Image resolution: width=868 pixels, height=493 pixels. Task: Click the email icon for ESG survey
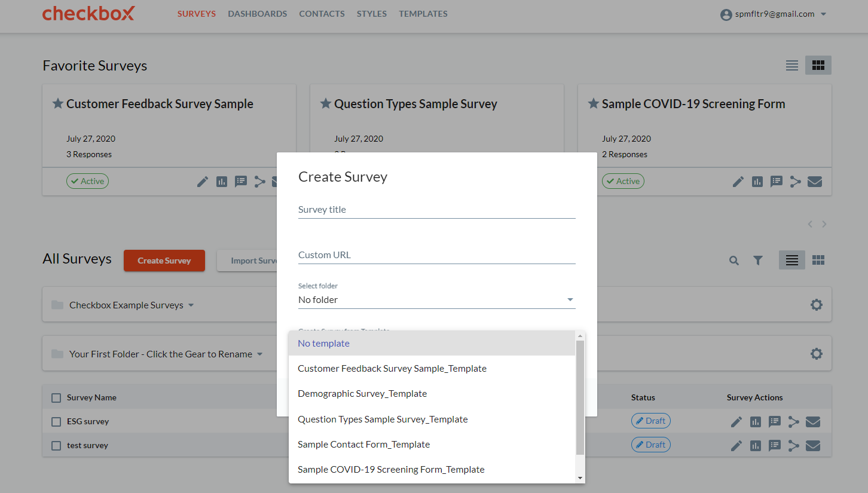pos(812,422)
